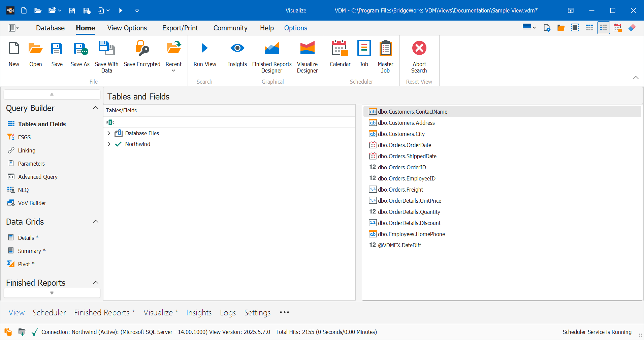Select dbo.Customers.ContactName field
This screenshot has height=340, width=644.
click(x=502, y=112)
